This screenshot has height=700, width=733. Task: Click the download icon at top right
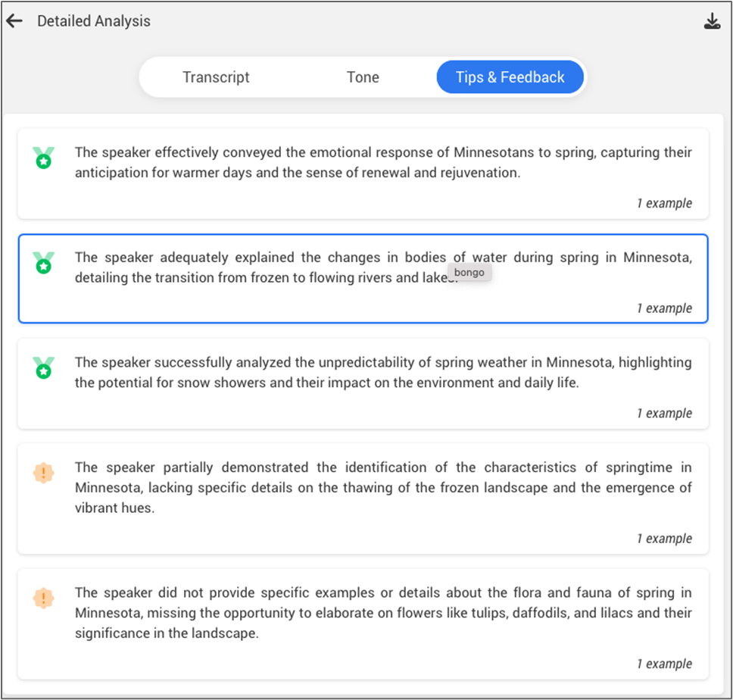click(712, 21)
